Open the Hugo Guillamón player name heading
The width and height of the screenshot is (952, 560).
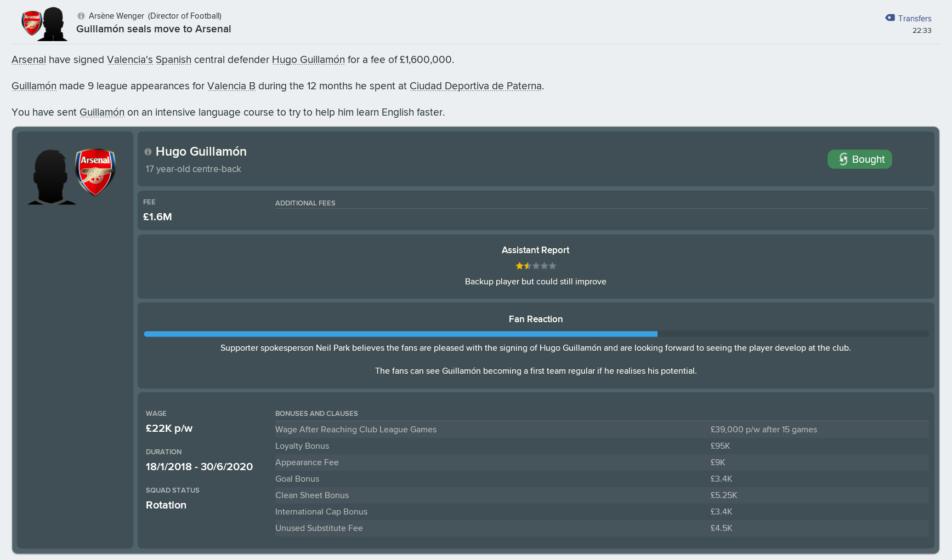click(201, 152)
